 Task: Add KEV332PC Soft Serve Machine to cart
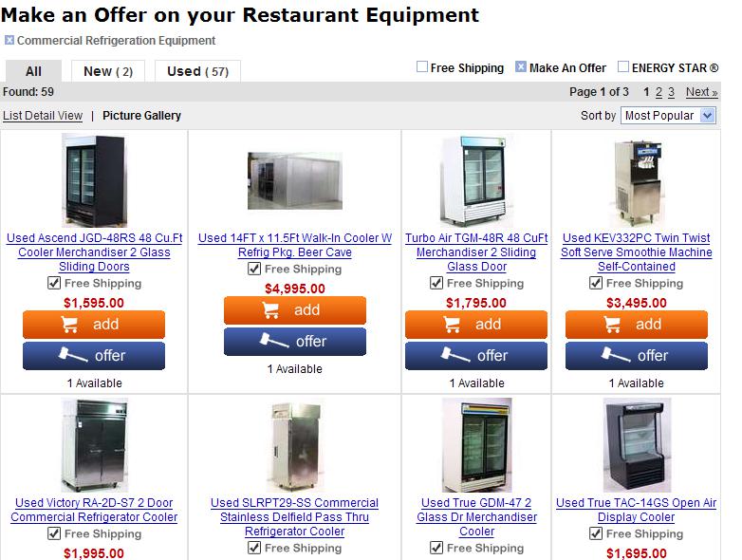point(637,325)
